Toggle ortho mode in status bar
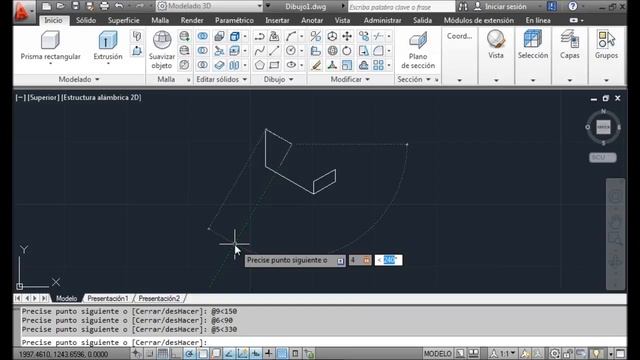The height and width of the screenshot is (360, 640). [x=175, y=353]
